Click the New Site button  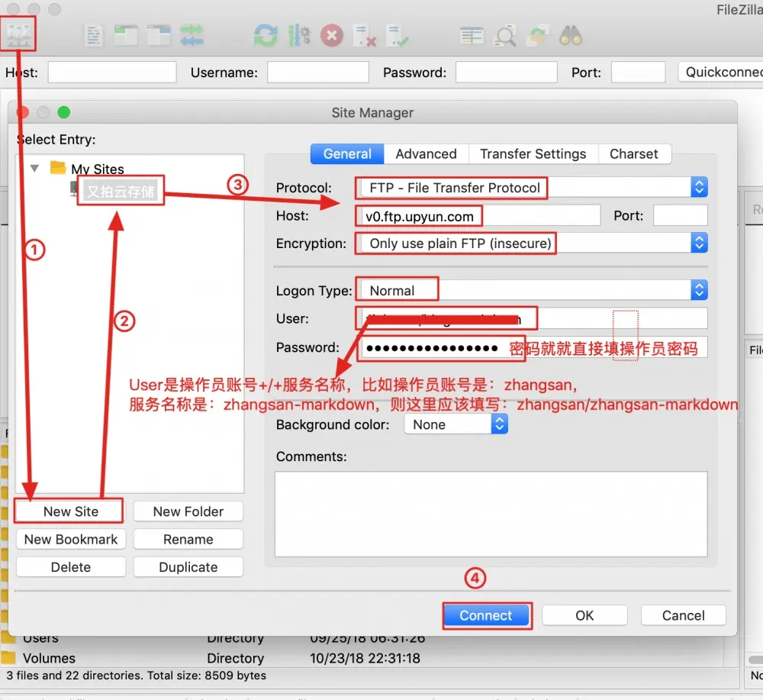click(x=70, y=511)
